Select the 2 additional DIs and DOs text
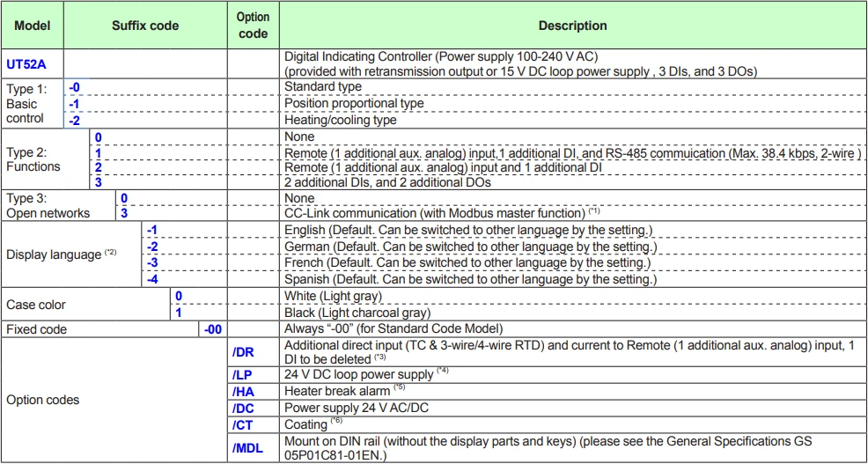Image resolution: width=868 pixels, height=464 pixels. pyautogui.click(x=387, y=181)
